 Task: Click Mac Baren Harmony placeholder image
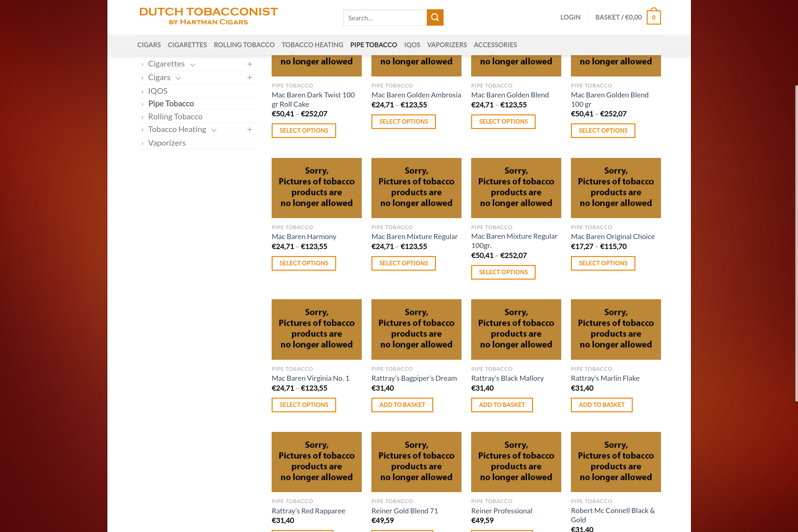(317, 188)
